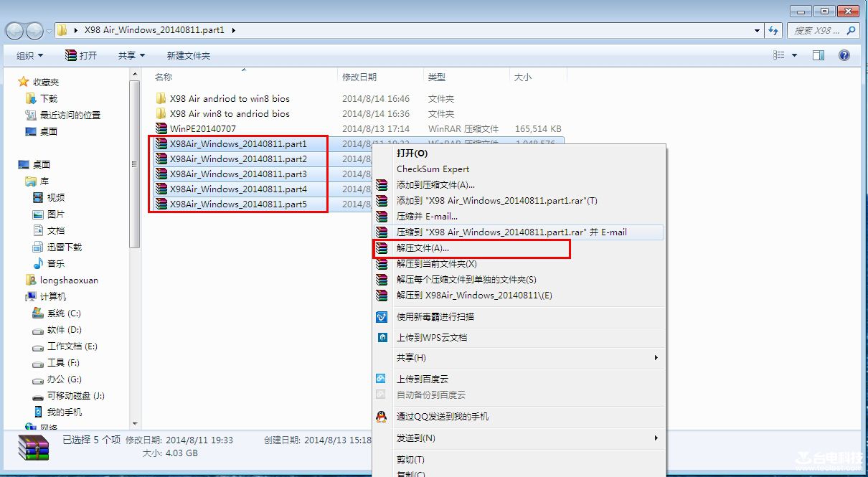Sort files by 修改日期 column header
Screen dimensions: 868x477
[359, 77]
